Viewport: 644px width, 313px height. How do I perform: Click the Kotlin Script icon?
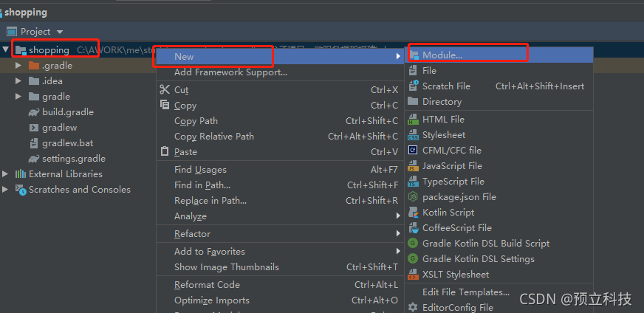pyautogui.click(x=413, y=213)
